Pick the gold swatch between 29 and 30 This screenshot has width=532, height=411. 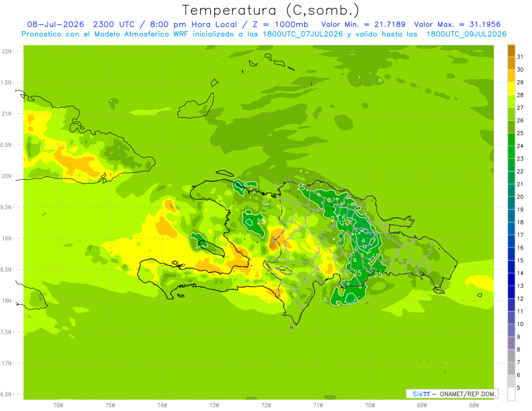(511, 76)
